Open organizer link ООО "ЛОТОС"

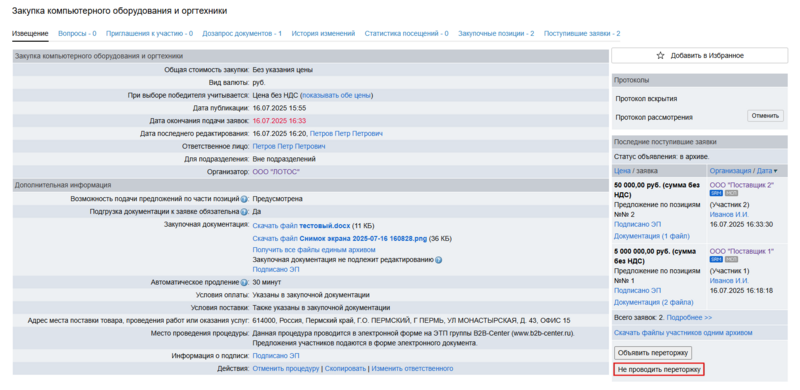tap(276, 172)
